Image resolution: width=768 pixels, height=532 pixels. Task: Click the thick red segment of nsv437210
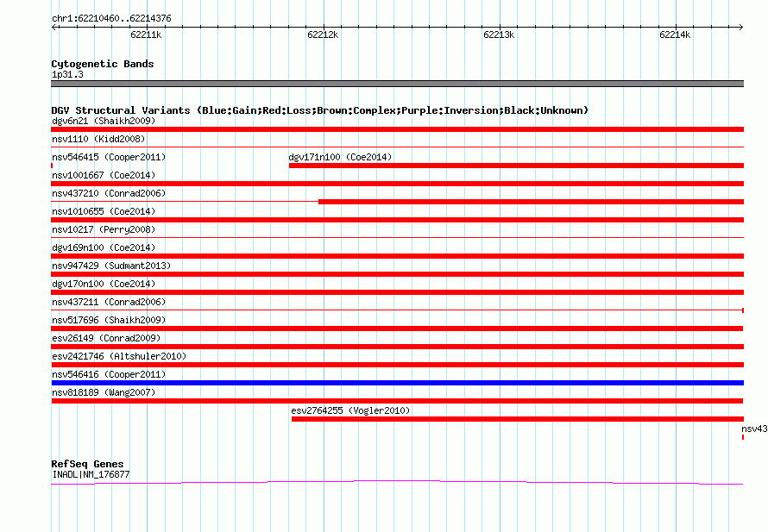pyautogui.click(x=531, y=202)
